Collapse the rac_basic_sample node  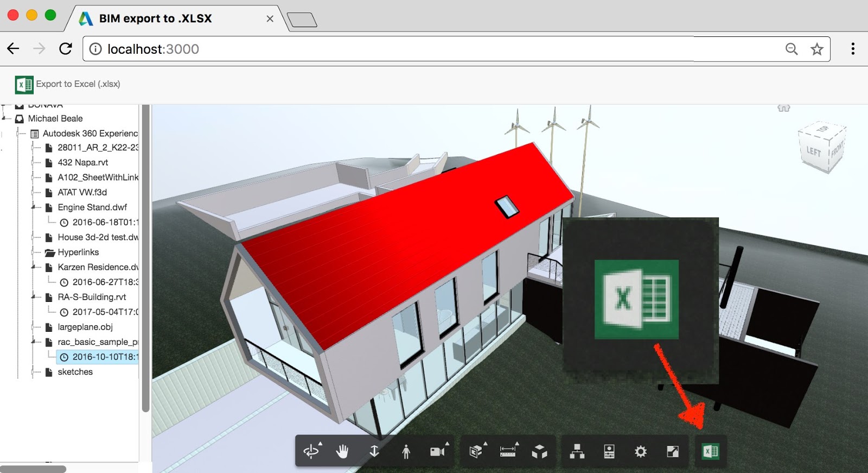point(34,342)
